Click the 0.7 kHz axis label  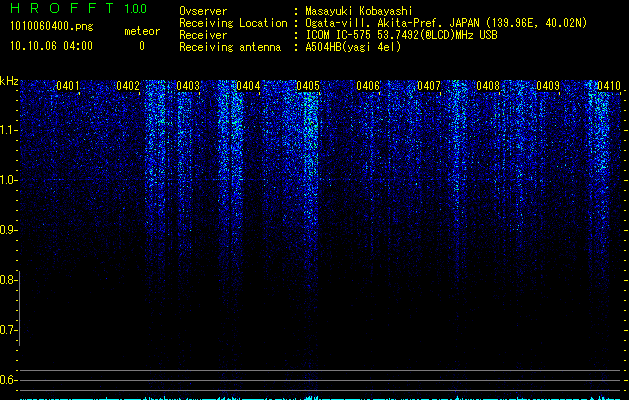[8, 330]
